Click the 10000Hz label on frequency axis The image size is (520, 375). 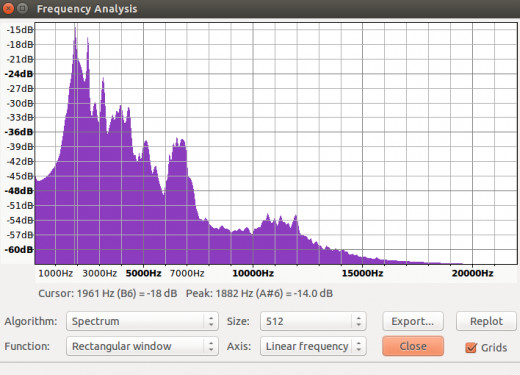tap(253, 273)
